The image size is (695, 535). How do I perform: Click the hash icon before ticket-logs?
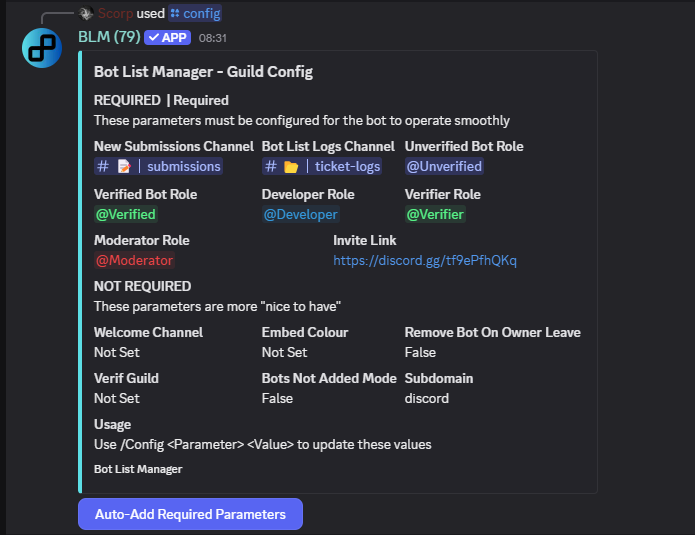point(270,167)
